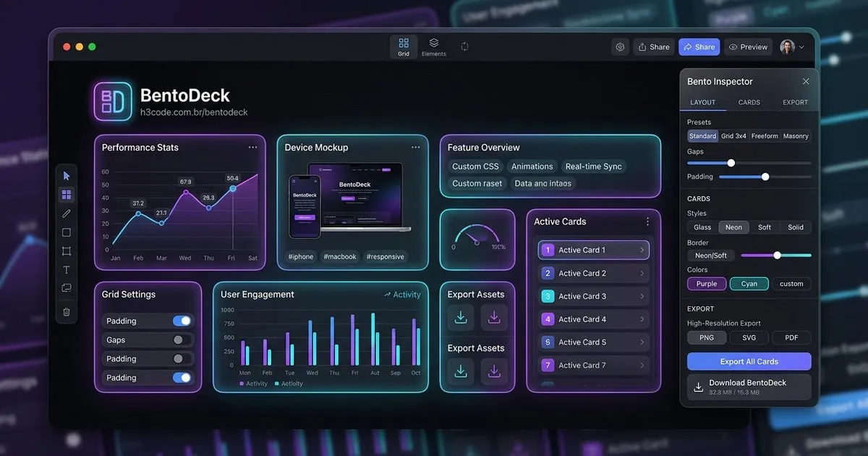
Task: Expand Active Card 1 chevron
Action: (642, 250)
